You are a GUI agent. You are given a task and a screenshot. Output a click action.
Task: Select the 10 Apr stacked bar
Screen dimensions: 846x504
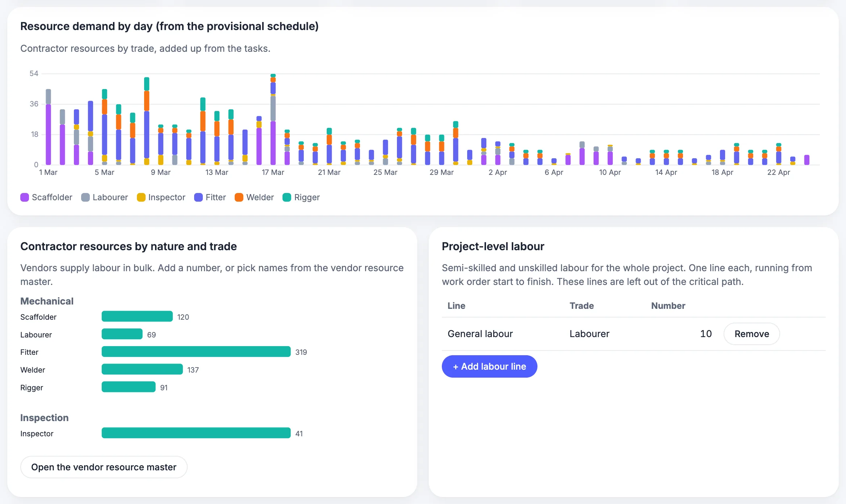click(x=610, y=155)
